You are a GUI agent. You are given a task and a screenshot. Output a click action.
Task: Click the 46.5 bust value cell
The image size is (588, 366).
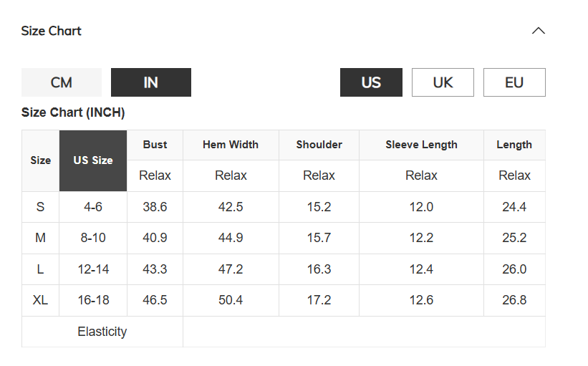point(155,300)
